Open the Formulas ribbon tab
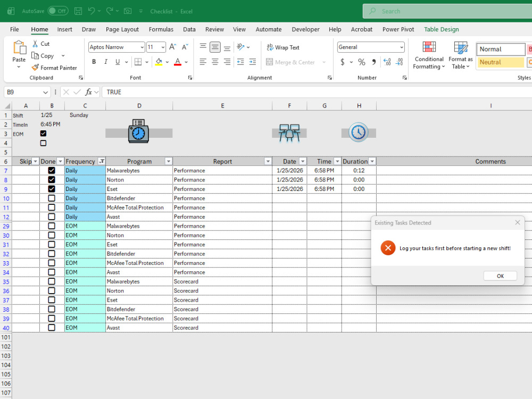 [161, 29]
